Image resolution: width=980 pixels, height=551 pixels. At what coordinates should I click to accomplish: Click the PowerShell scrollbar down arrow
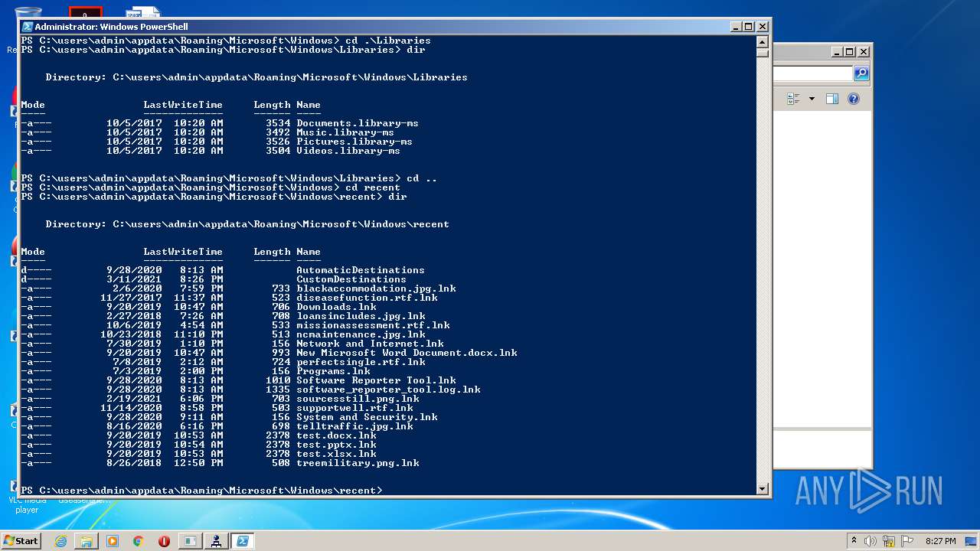[762, 488]
